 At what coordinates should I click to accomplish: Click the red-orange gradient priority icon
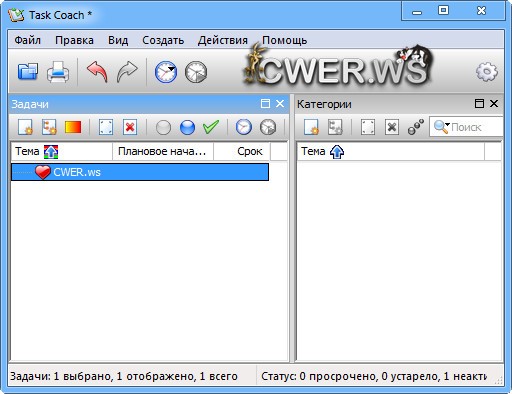point(73,127)
